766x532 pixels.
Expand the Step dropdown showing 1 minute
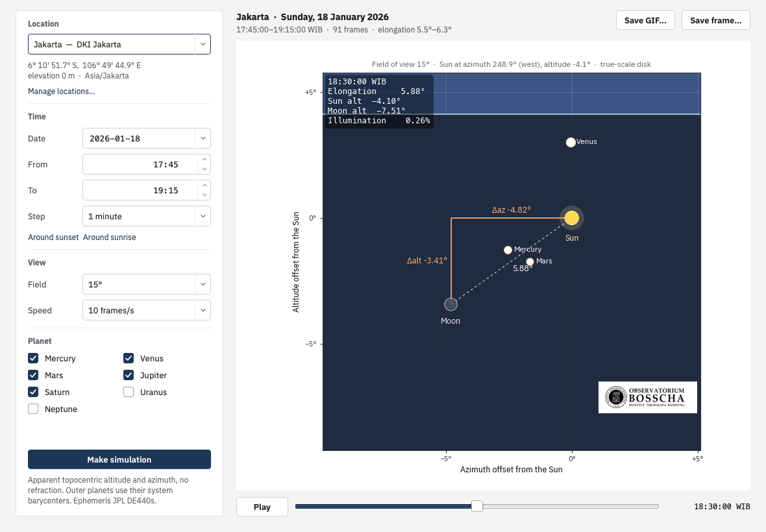pos(203,216)
